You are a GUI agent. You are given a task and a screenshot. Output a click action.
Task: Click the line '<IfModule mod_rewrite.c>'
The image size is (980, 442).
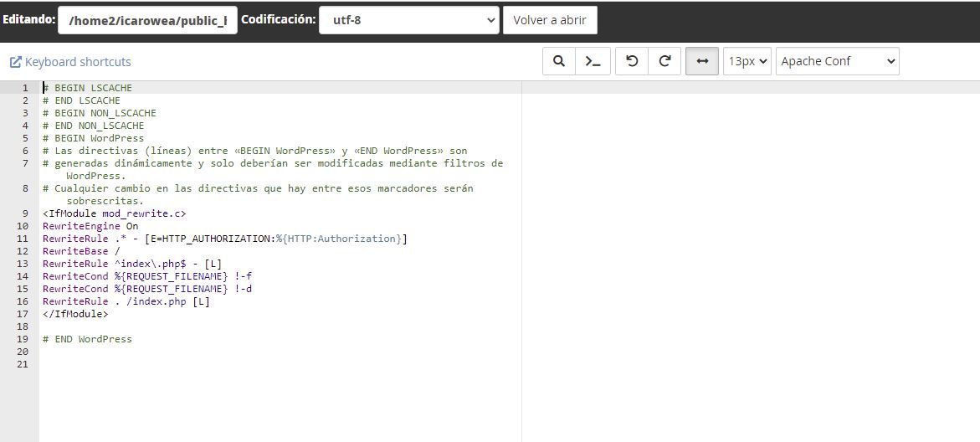115,213
